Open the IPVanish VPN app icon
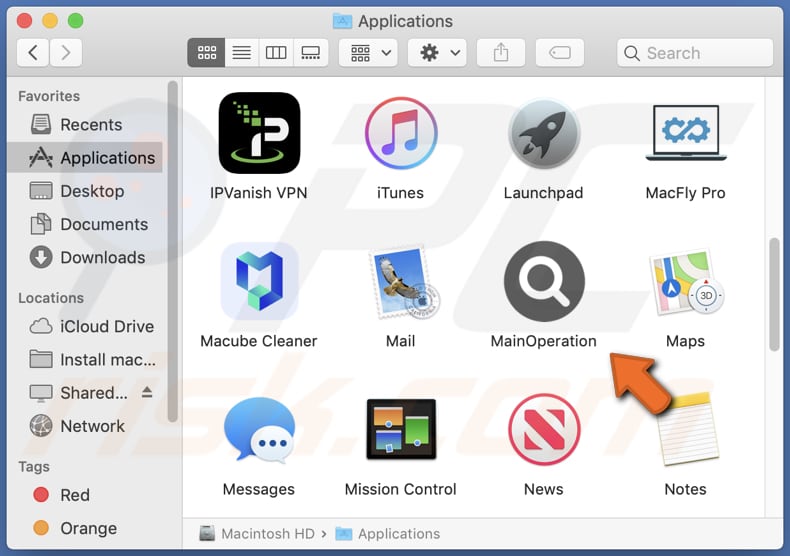 click(x=259, y=133)
